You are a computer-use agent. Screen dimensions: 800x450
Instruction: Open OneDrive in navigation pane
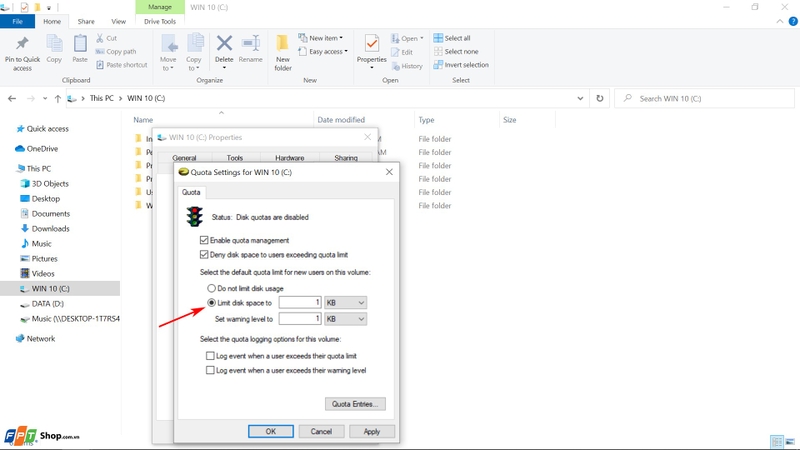(x=37, y=148)
